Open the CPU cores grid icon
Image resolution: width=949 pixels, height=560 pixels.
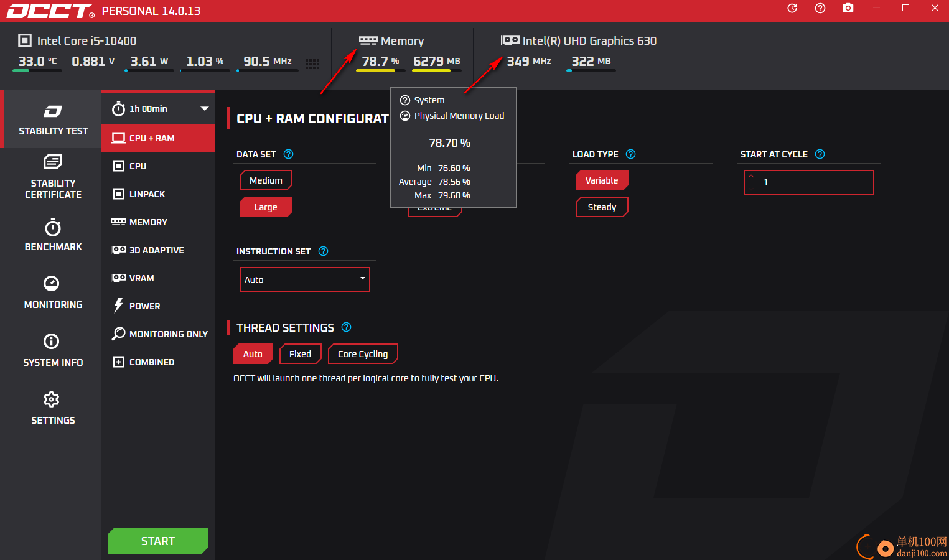click(x=312, y=63)
